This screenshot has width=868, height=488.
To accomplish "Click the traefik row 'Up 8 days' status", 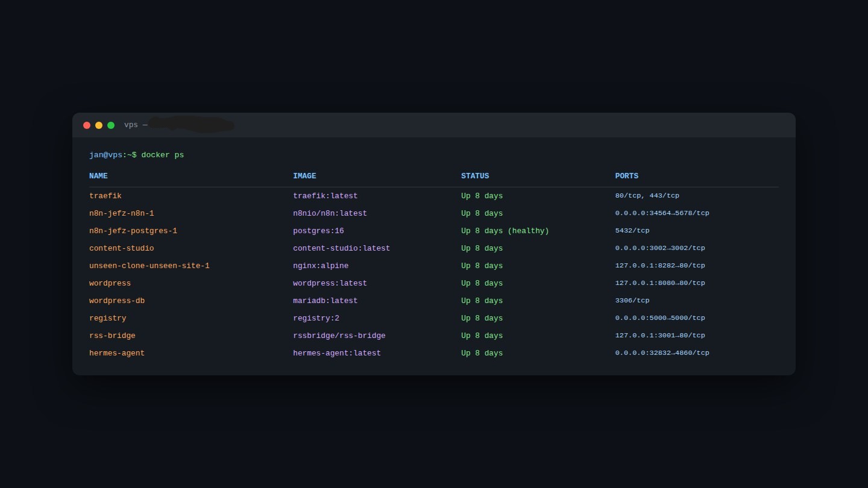I will [x=482, y=196].
